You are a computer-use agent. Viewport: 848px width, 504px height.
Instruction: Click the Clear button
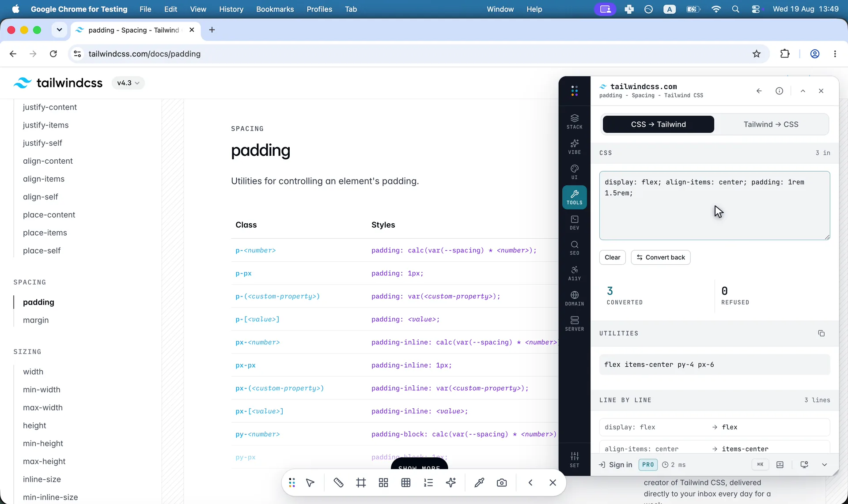point(612,257)
